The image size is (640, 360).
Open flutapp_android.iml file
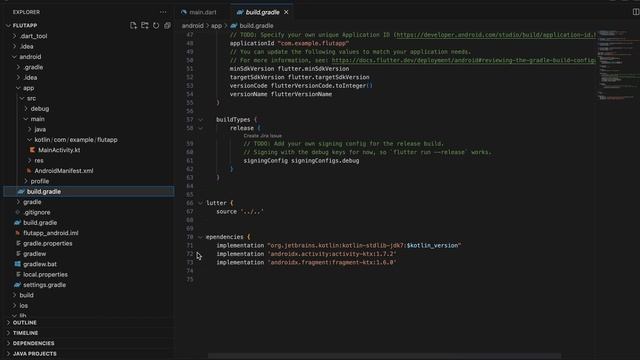point(51,233)
